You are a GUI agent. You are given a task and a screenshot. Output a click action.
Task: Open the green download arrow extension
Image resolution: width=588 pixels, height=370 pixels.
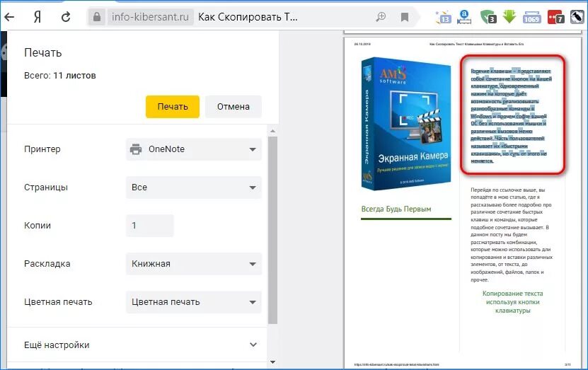click(509, 17)
